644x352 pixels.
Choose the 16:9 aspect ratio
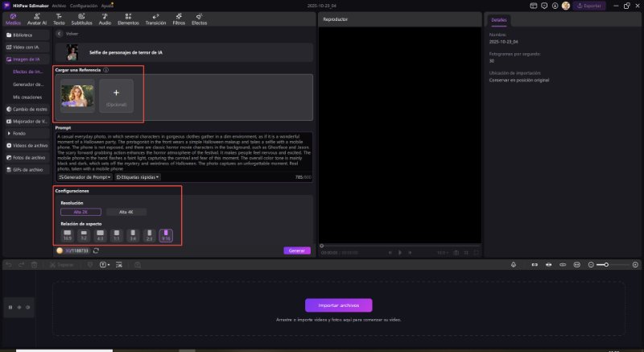pos(68,235)
